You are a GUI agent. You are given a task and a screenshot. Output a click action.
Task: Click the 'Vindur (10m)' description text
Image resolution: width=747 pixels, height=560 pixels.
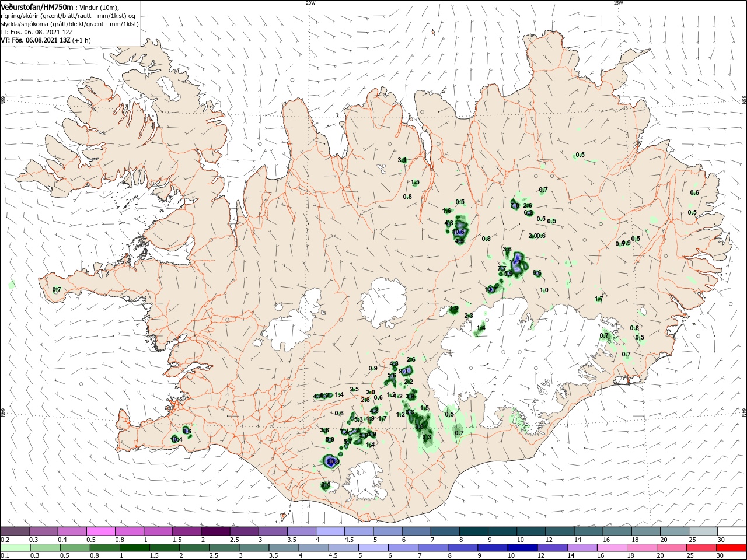point(99,7)
